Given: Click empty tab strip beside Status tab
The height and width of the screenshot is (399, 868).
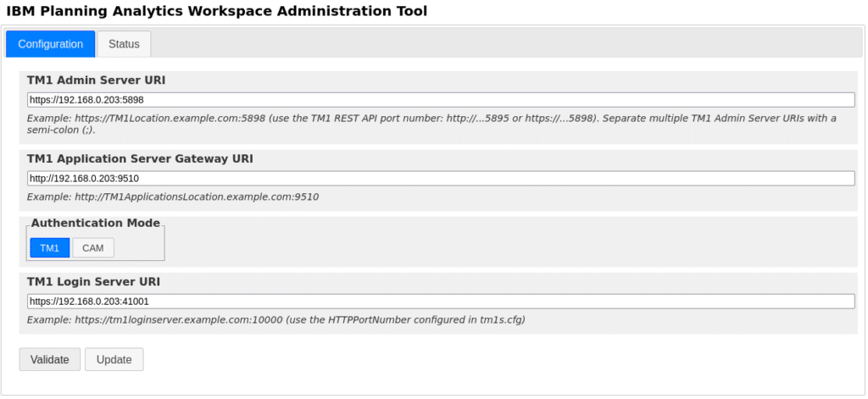Looking at the screenshot, I should click(x=506, y=43).
